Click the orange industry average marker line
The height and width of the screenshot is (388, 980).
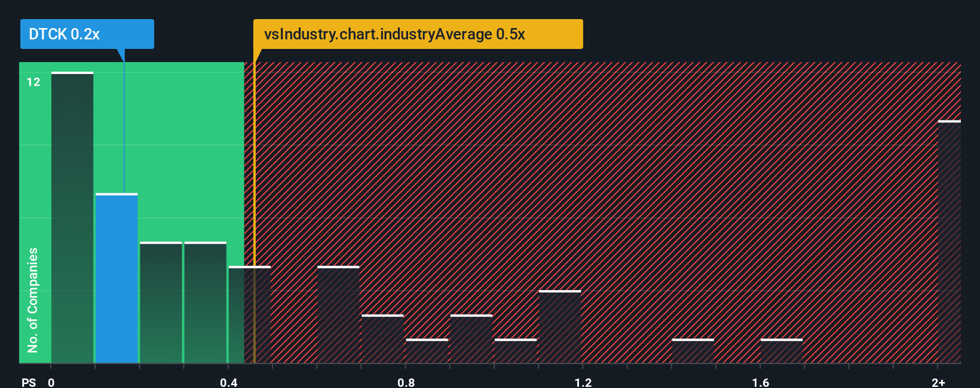coord(254,213)
